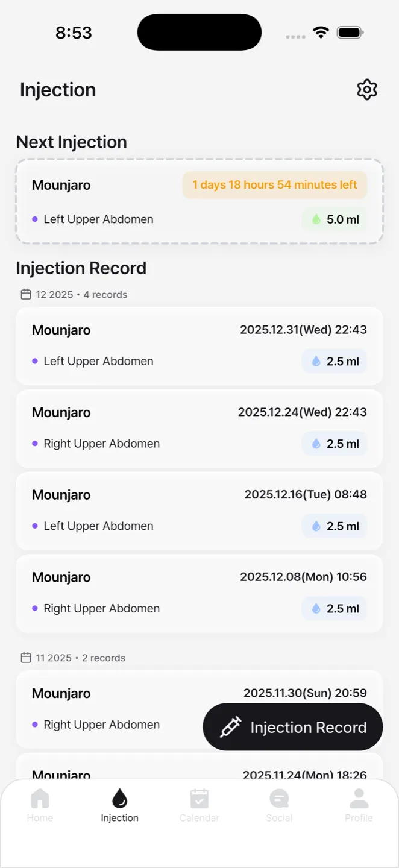Open the Injection settings gear icon
The image size is (399, 868).
tap(367, 89)
